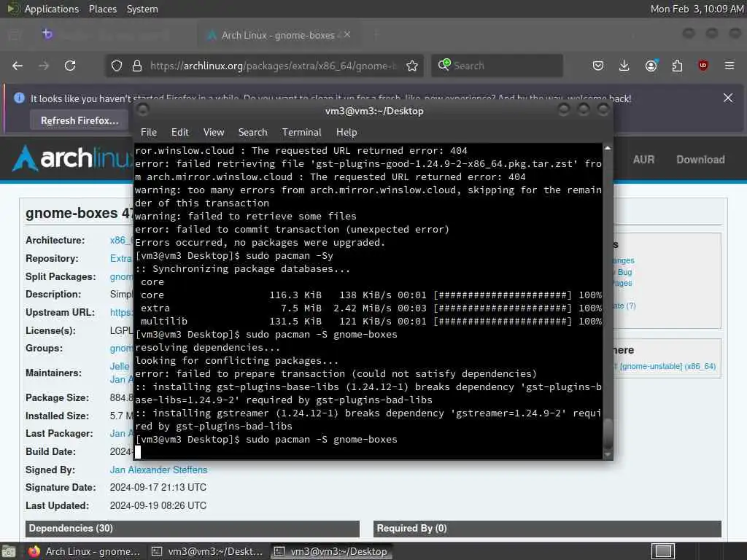Reload the page in Firefox
The image size is (747, 560).
(x=70, y=66)
